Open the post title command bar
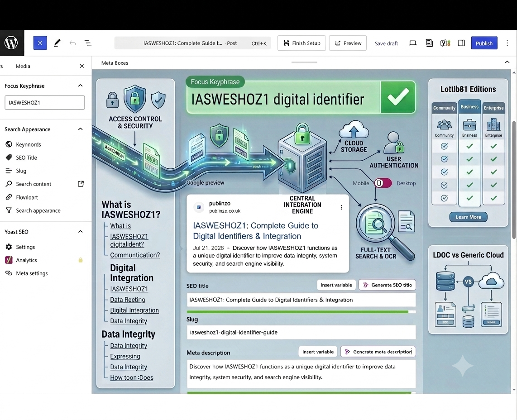Image resolution: width=517 pixels, height=420 pixels. point(192,43)
